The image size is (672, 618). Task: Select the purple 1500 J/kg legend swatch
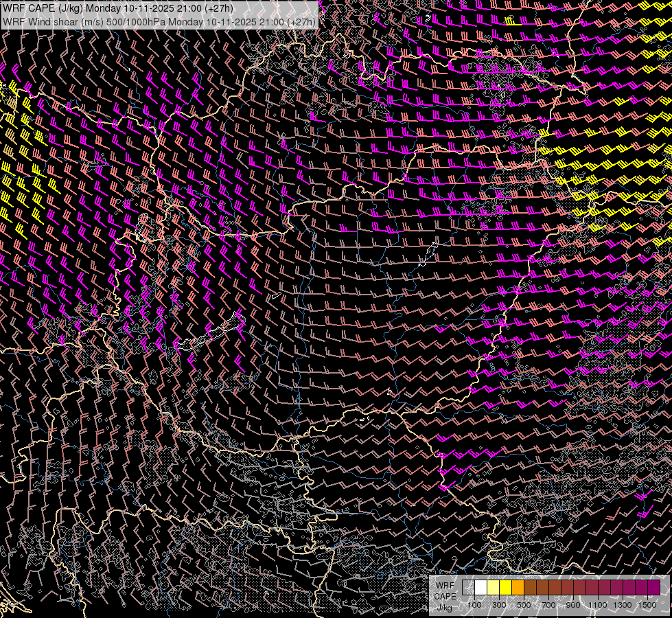[x=654, y=587]
